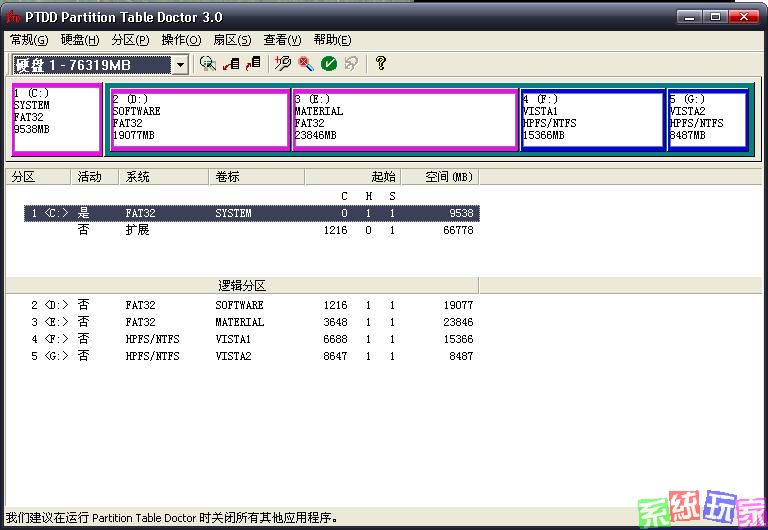Image resolution: width=768 pixels, height=530 pixels.
Task: Click the restore partition table icon
Action: 253,64
